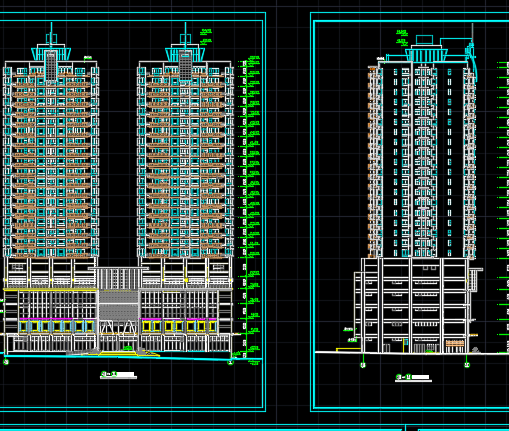Click the gray hatched panel above main entrance

(x=119, y=305)
